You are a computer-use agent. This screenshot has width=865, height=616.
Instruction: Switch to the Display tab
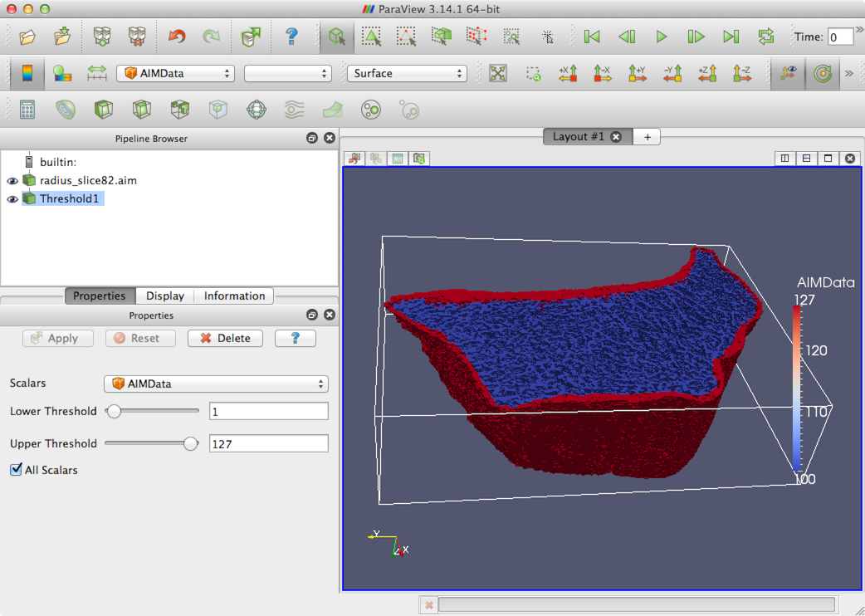[165, 296]
